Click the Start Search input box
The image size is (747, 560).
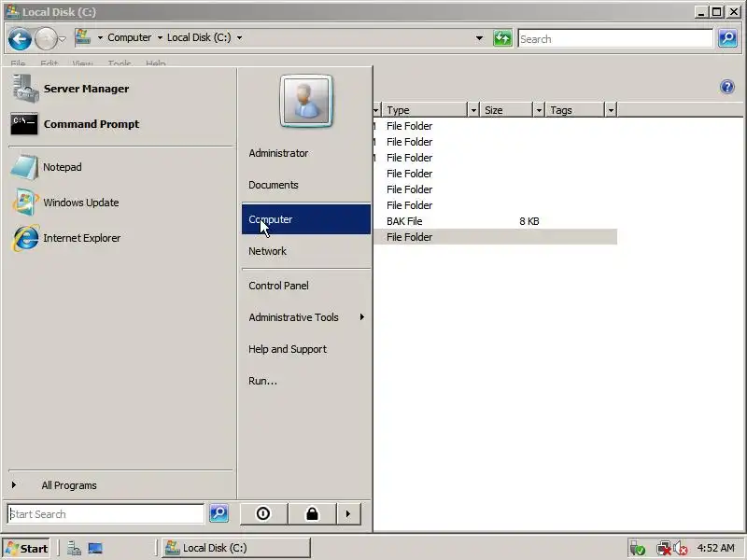(x=106, y=514)
